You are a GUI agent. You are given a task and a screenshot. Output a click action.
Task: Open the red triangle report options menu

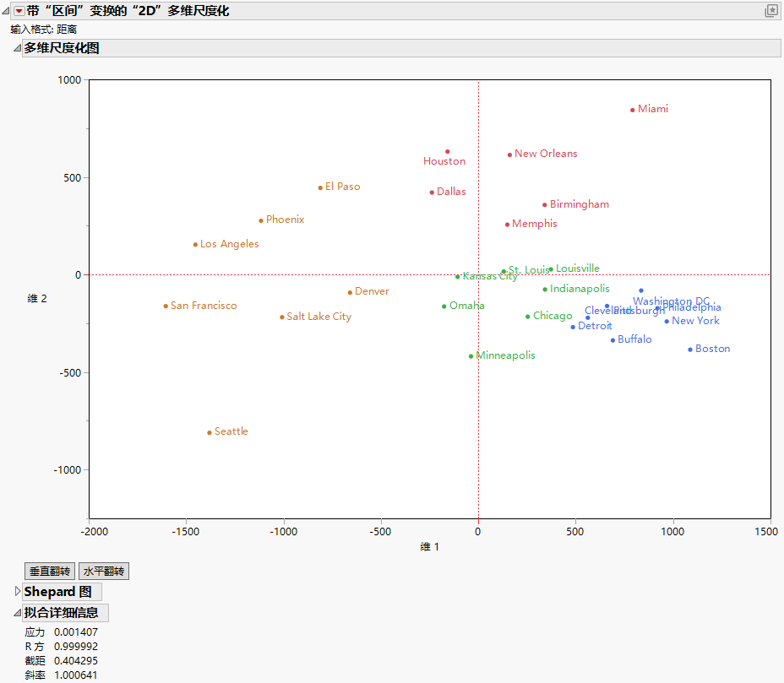pos(19,11)
